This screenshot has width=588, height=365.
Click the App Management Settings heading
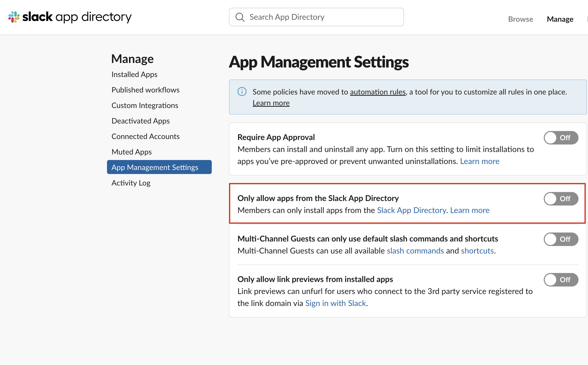(319, 62)
